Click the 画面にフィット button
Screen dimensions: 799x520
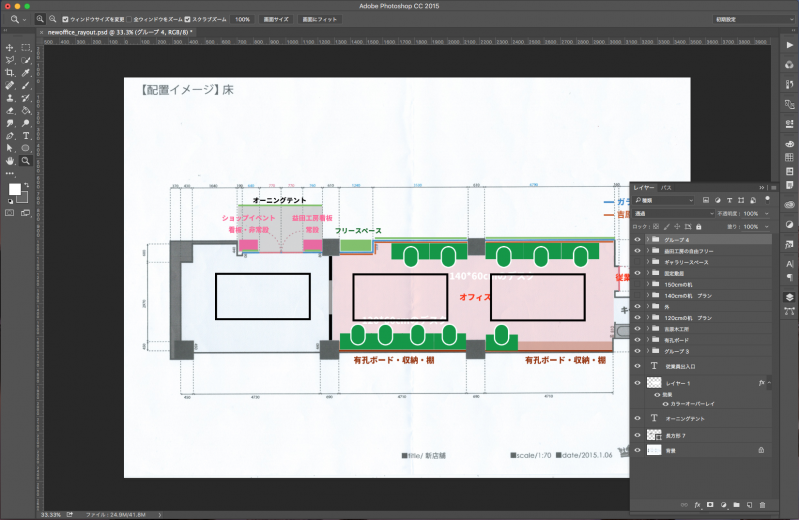pos(320,19)
